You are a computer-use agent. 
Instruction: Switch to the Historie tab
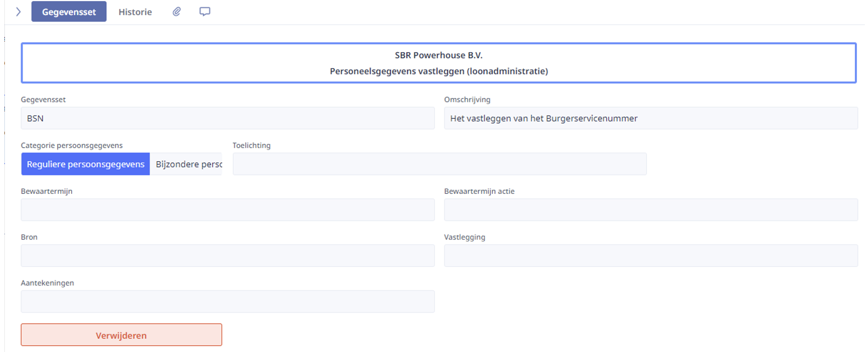(135, 12)
